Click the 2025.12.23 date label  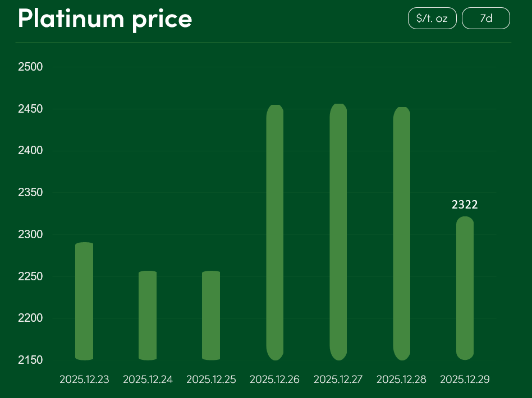[x=84, y=380]
